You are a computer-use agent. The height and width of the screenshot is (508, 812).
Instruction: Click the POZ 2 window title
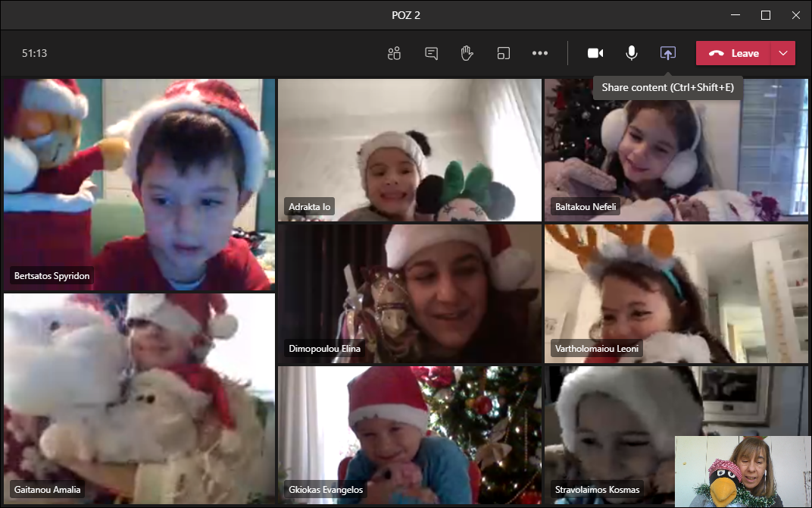tap(406, 15)
